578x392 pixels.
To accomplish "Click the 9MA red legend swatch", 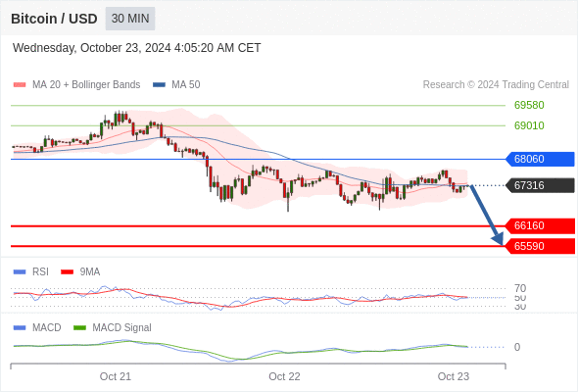I will coord(67,272).
